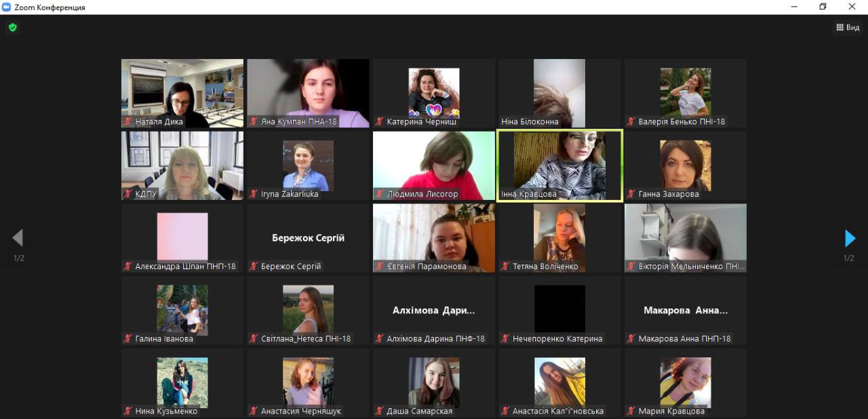
Task: Click muted mic icon beside Яна Кумпан ПНА-18
Action: coord(254,122)
